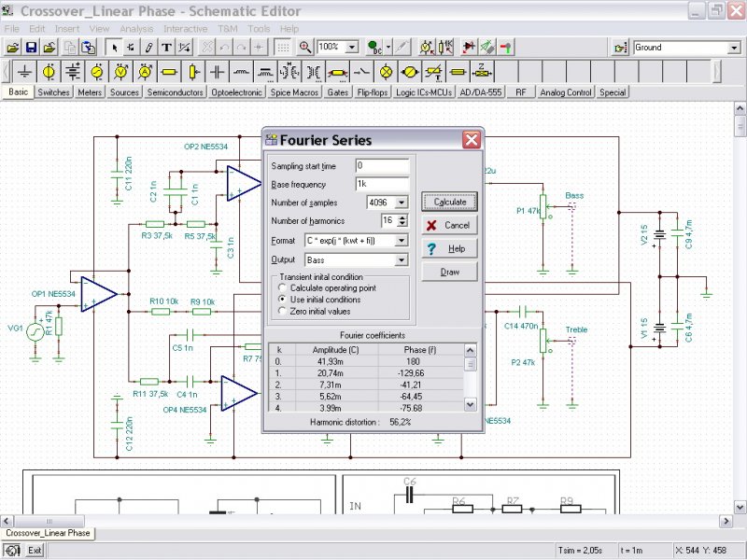747x560 pixels.
Task: Click the Calculate button
Action: click(x=449, y=202)
